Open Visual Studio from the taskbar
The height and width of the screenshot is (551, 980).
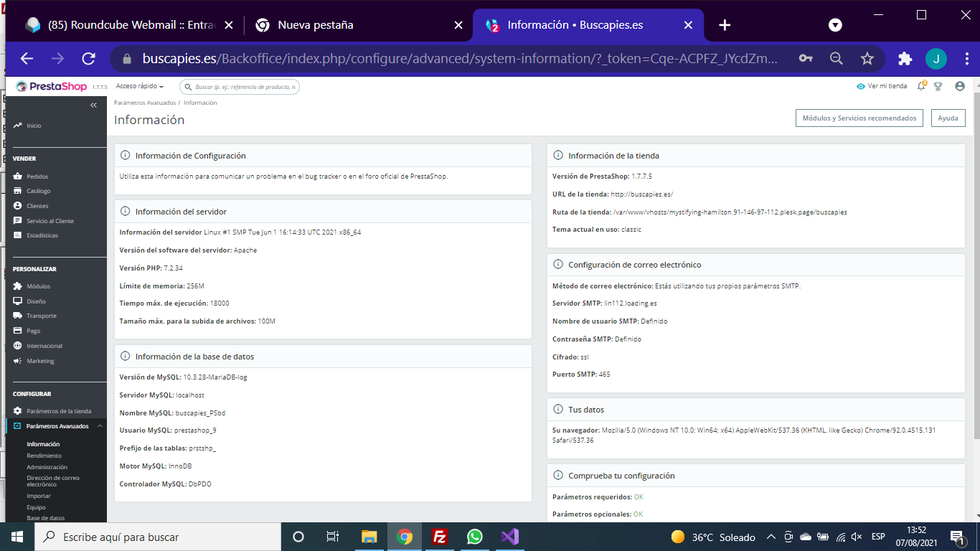coord(510,537)
